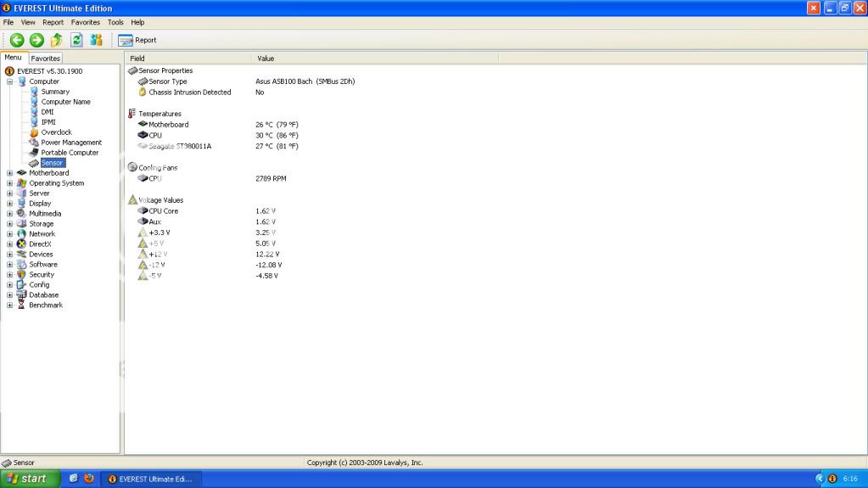
Task: Expand the Motherboard tree node
Action: pos(9,173)
